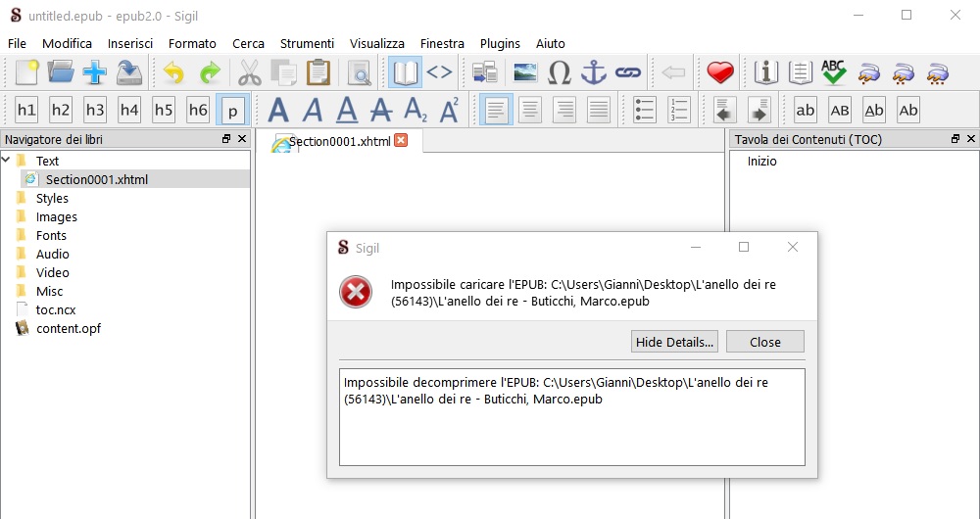Insert a numbered list
This screenshot has height=519, width=980.
pos(679,110)
